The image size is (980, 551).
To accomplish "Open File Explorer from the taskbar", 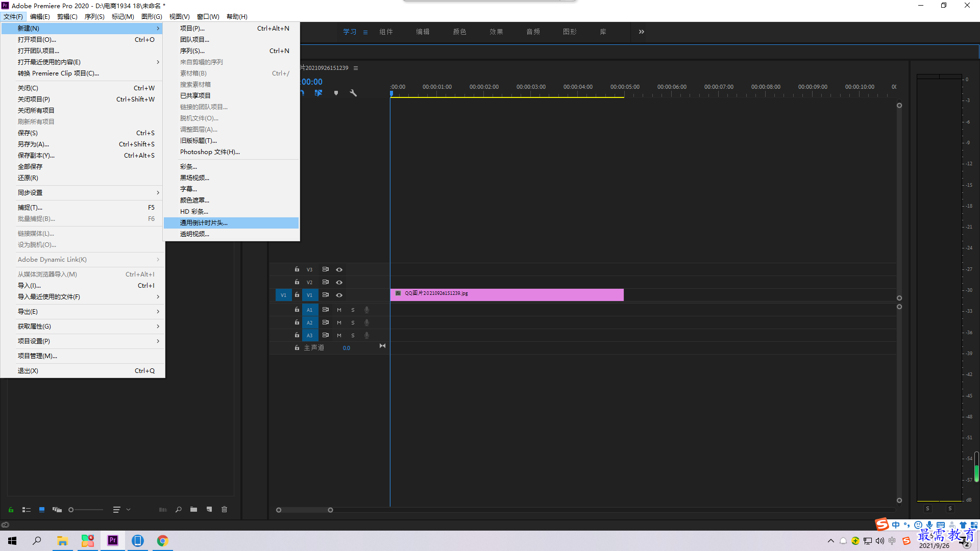I will click(x=63, y=540).
